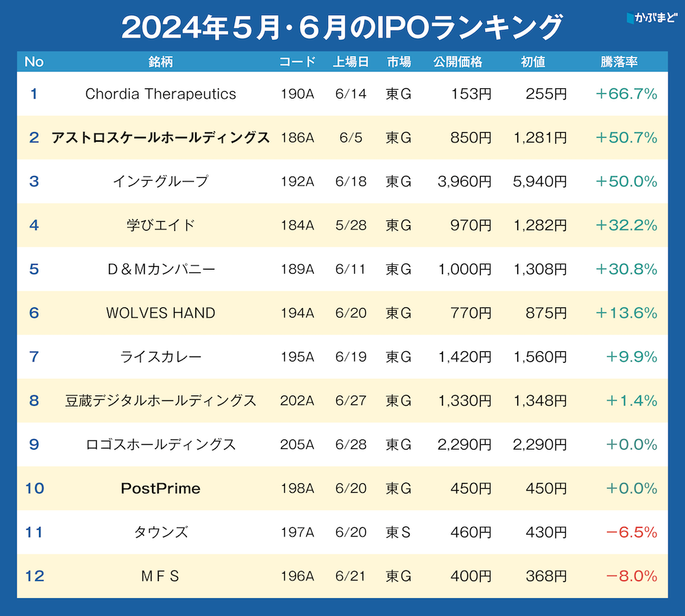Select the インテグループ row name
This screenshot has width=685, height=616.
[160, 181]
